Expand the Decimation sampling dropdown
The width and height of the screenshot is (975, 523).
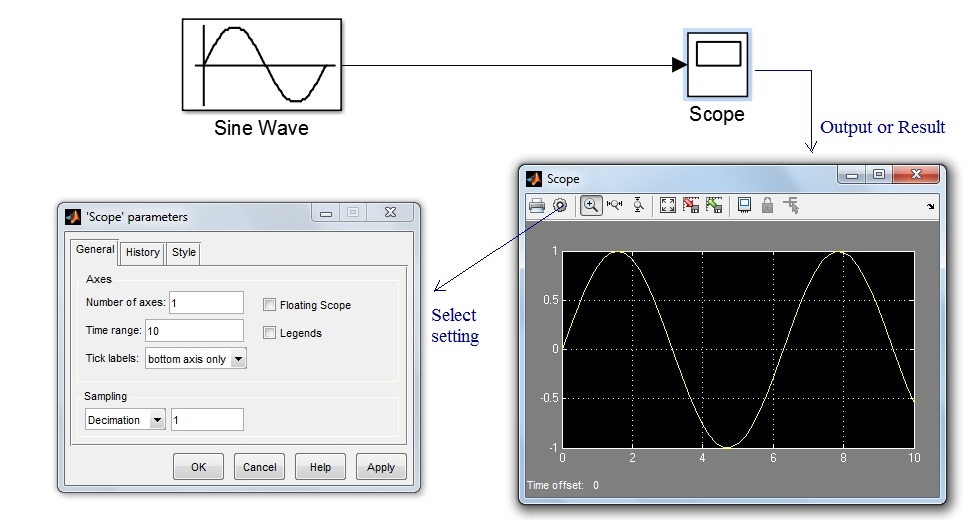pyautogui.click(x=157, y=420)
